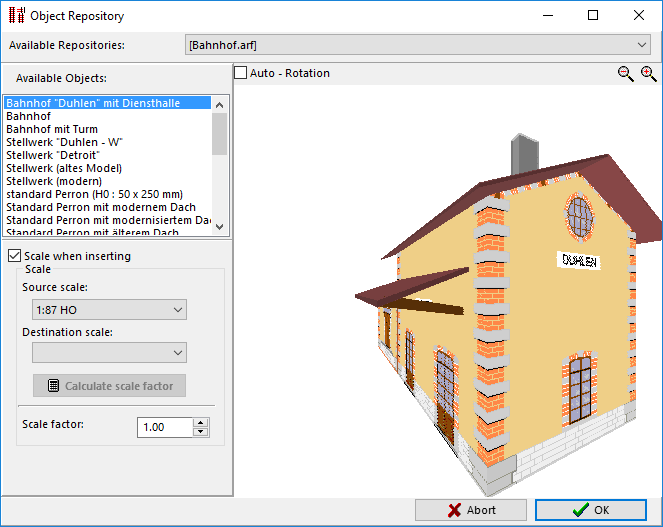Click the 3D station building preview
The image size is (663, 527).
pos(507,313)
